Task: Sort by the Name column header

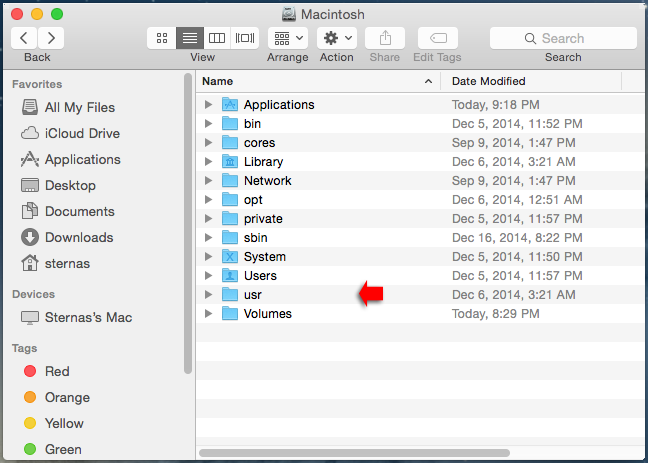Action: tap(318, 81)
